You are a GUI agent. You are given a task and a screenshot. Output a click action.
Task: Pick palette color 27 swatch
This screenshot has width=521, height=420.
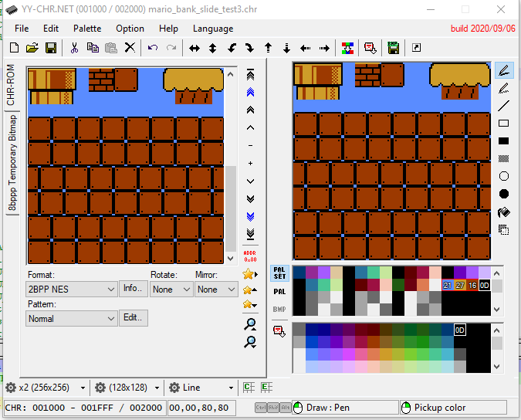coord(460,285)
